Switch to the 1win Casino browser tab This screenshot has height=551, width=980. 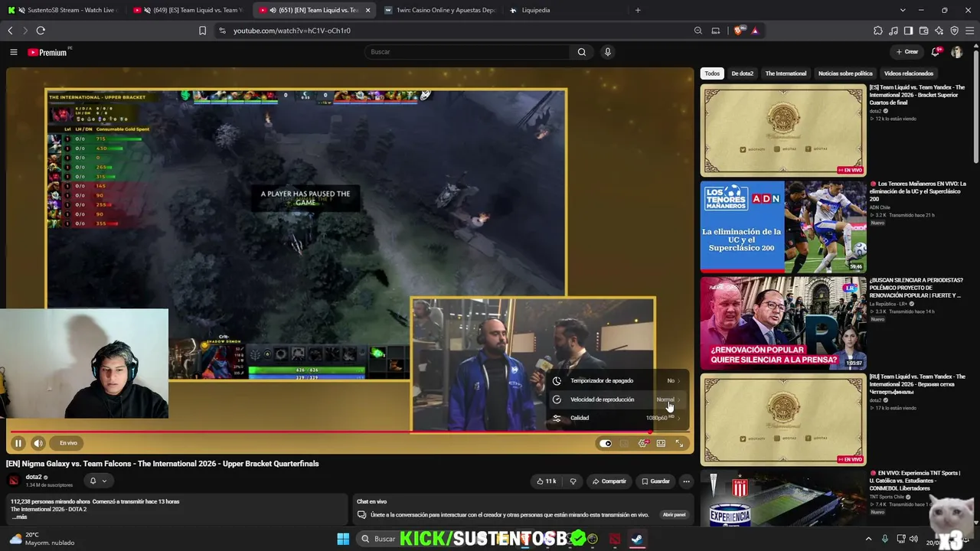coord(439,10)
